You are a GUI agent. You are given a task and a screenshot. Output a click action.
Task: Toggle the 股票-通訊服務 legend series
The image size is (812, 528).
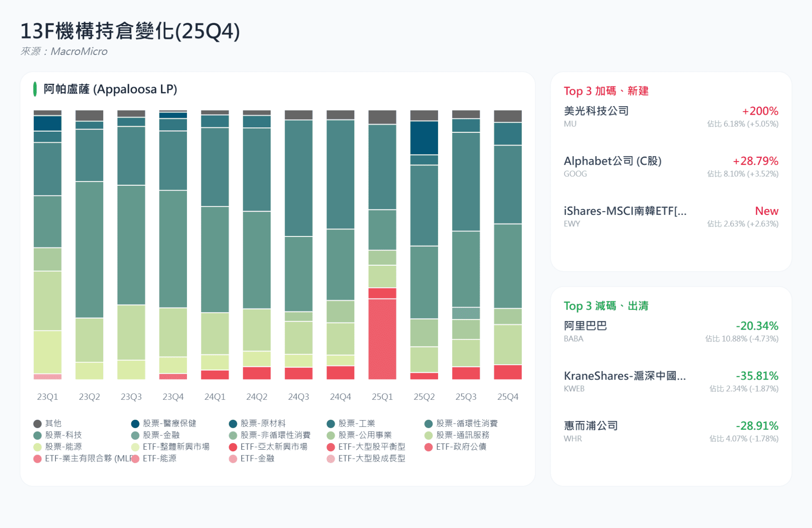point(463,435)
